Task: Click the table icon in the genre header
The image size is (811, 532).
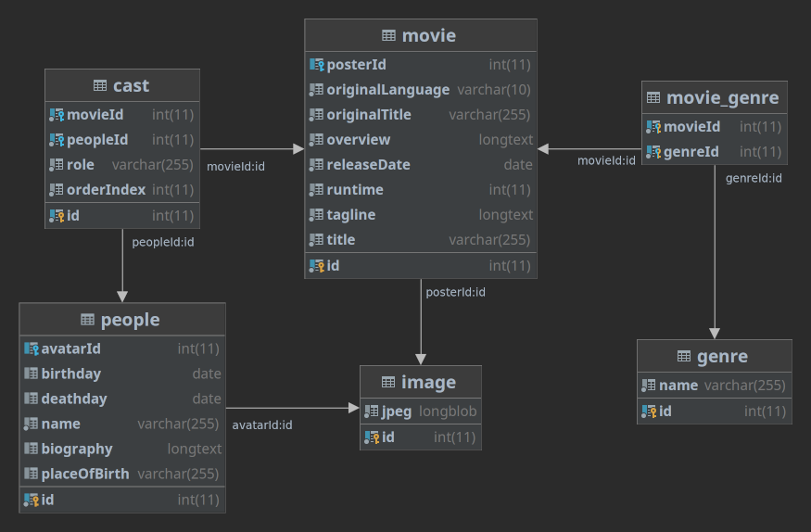Action: 684,356
